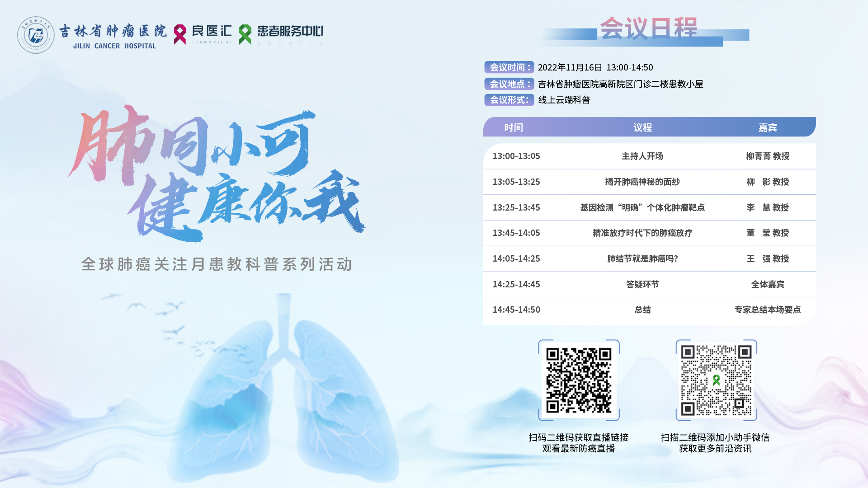This screenshot has height=488, width=868.
Task: Click the caption 观看最新防癌直播
Action: (579, 448)
